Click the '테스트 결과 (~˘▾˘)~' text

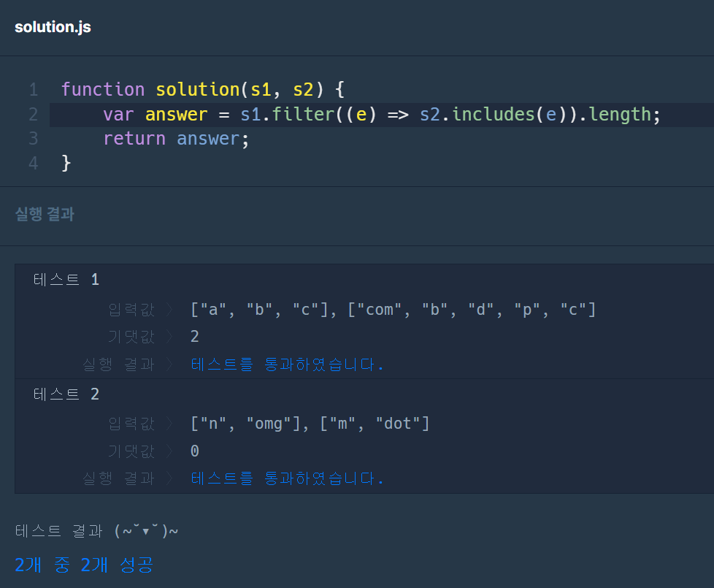(96, 531)
